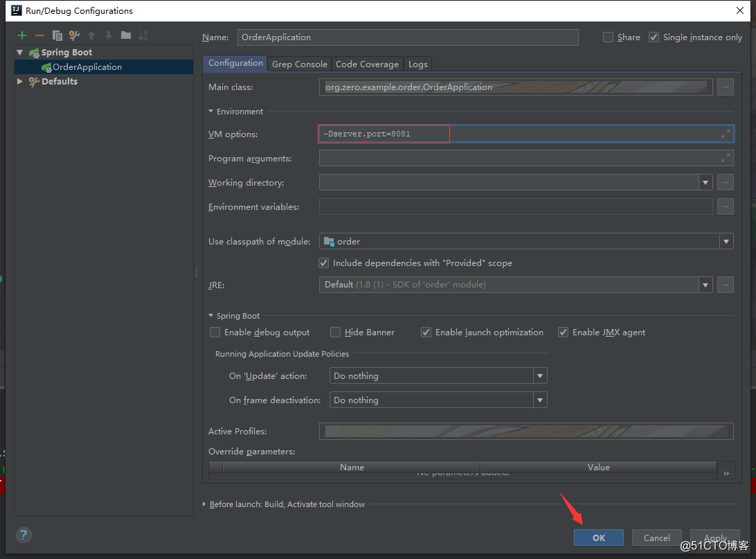Image resolution: width=756 pixels, height=559 pixels.
Task: Collapse the Spring Boot tree node
Action: 20,52
